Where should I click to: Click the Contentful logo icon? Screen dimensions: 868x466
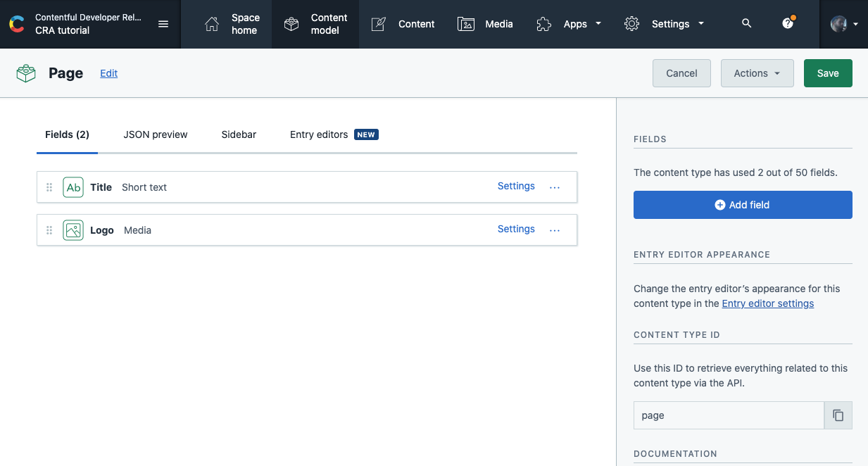tap(15, 23)
